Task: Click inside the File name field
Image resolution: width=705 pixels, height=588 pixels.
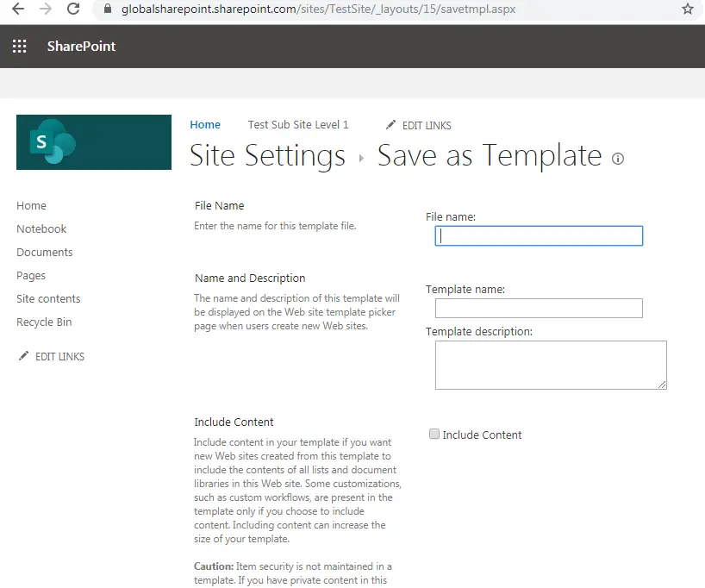Action: 538,235
